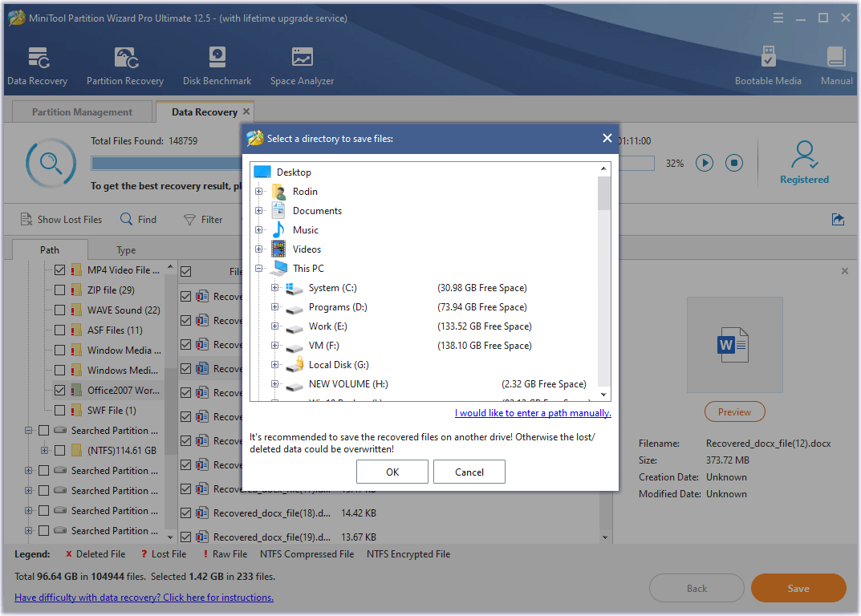This screenshot has width=861, height=616.
Task: Choose Local Disk (G:) drive
Action: coord(339,365)
